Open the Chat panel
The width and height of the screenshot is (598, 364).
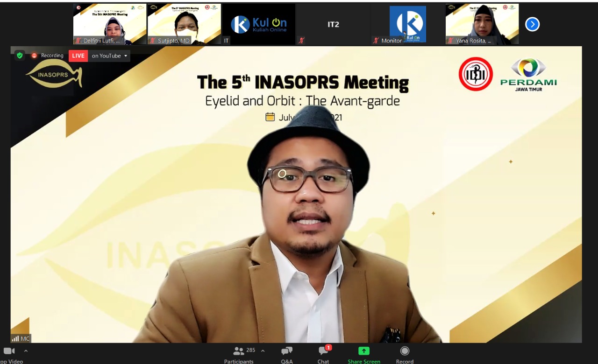[323, 355]
